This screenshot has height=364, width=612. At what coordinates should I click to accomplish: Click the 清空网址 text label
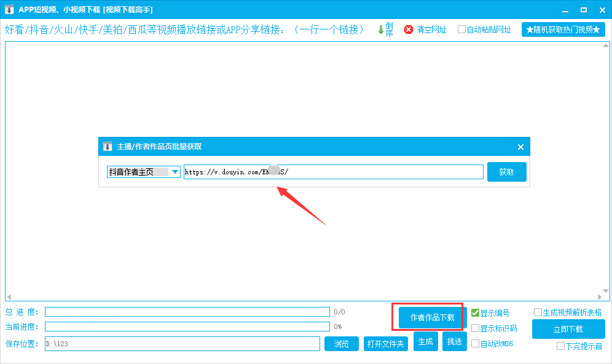coord(431,29)
